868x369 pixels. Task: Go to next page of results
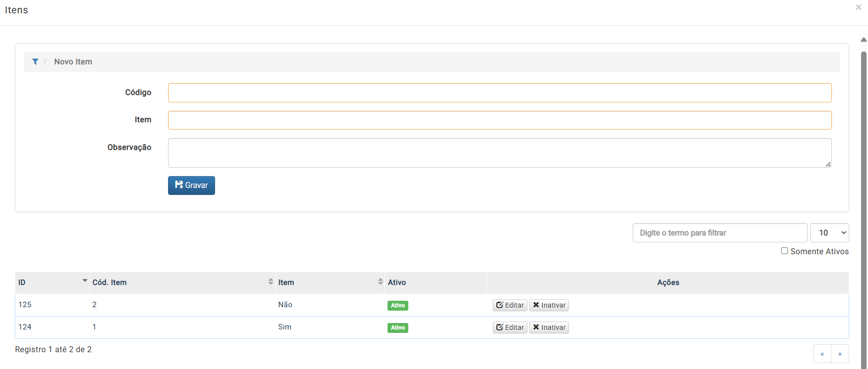[840, 354]
